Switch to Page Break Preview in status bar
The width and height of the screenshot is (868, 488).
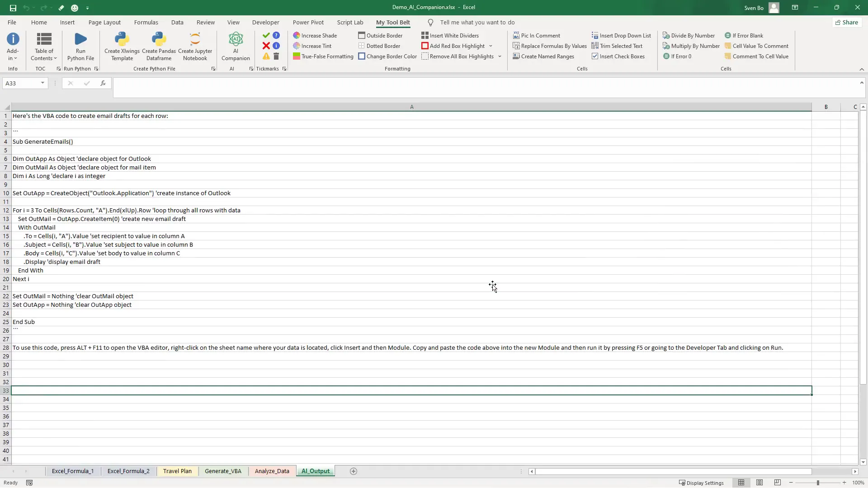(x=778, y=483)
